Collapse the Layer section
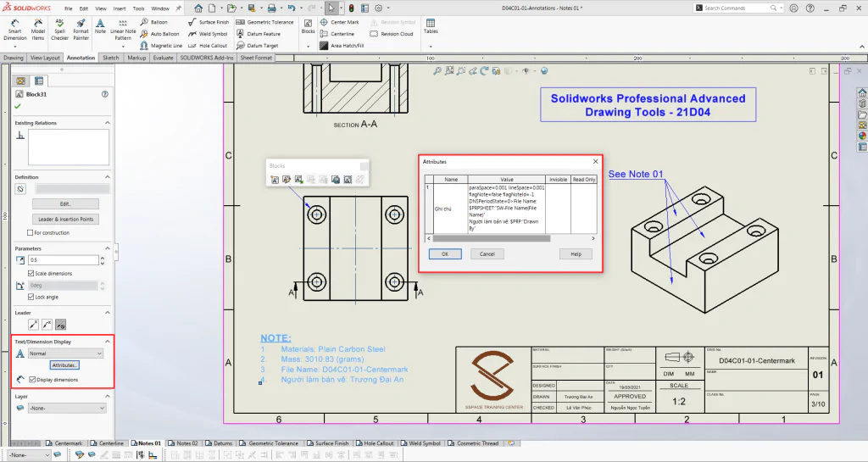Viewport: 868px width, 462px height. pyautogui.click(x=108, y=396)
